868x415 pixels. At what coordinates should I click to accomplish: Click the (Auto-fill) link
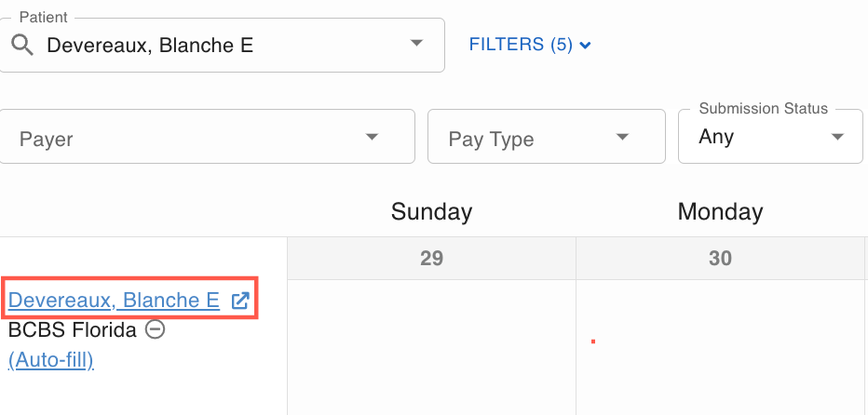pos(51,360)
